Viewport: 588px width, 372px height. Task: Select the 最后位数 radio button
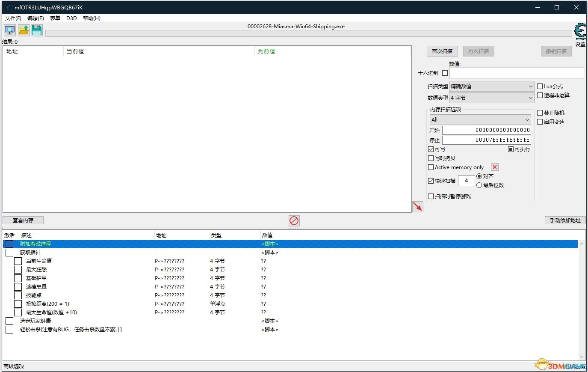(x=479, y=185)
